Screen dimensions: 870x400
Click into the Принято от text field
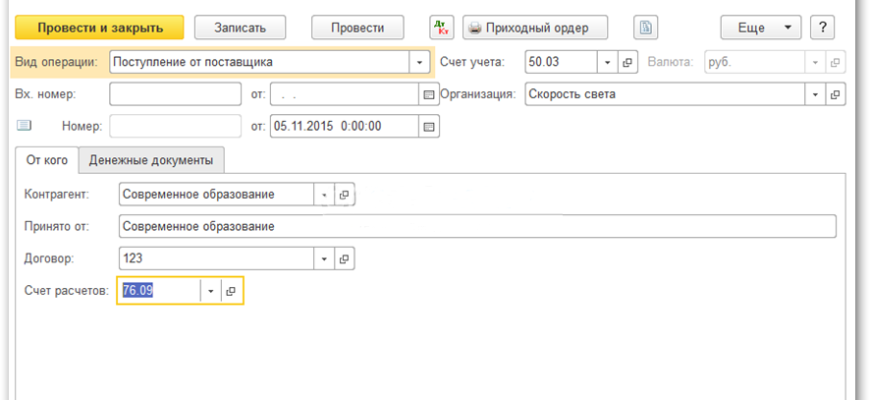click(x=476, y=226)
